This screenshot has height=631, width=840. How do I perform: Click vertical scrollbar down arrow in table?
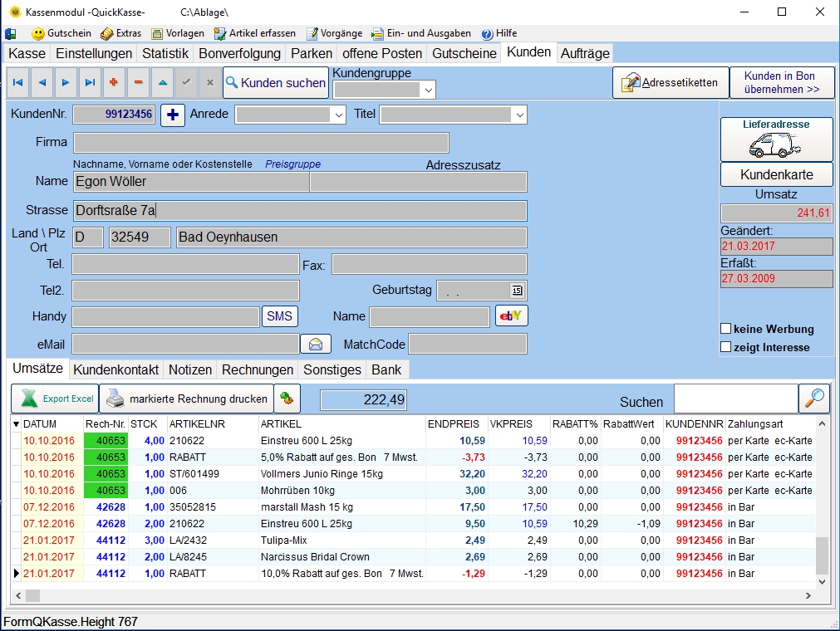pos(822,581)
